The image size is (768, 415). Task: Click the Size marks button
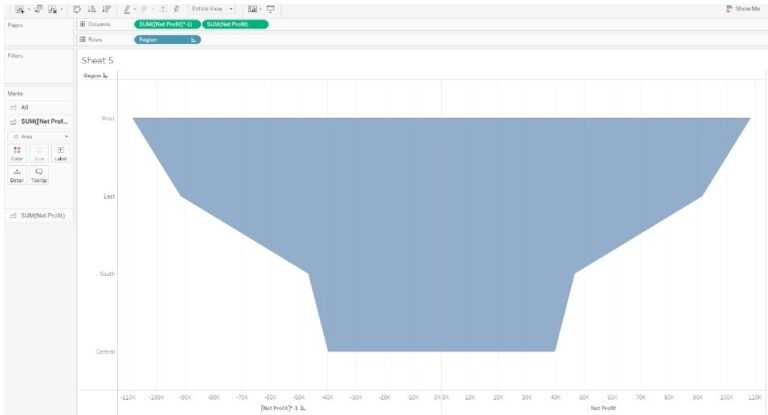(39, 153)
